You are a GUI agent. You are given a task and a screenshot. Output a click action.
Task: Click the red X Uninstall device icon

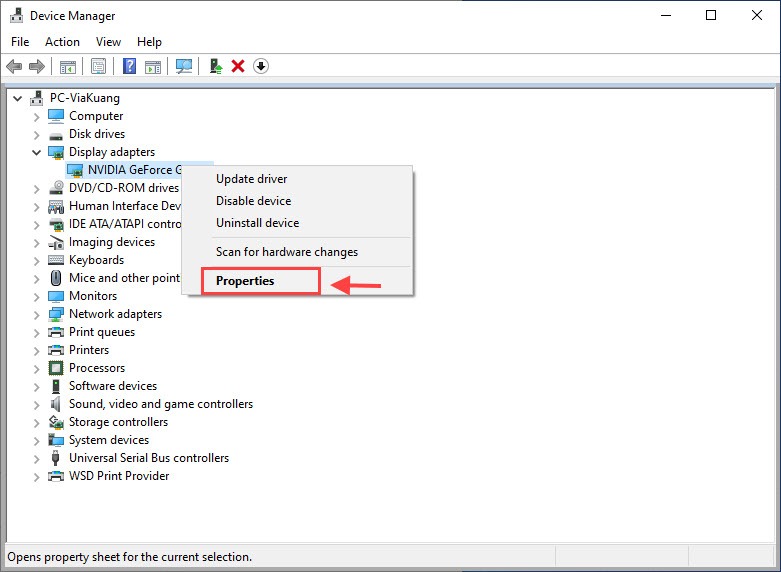tap(238, 66)
